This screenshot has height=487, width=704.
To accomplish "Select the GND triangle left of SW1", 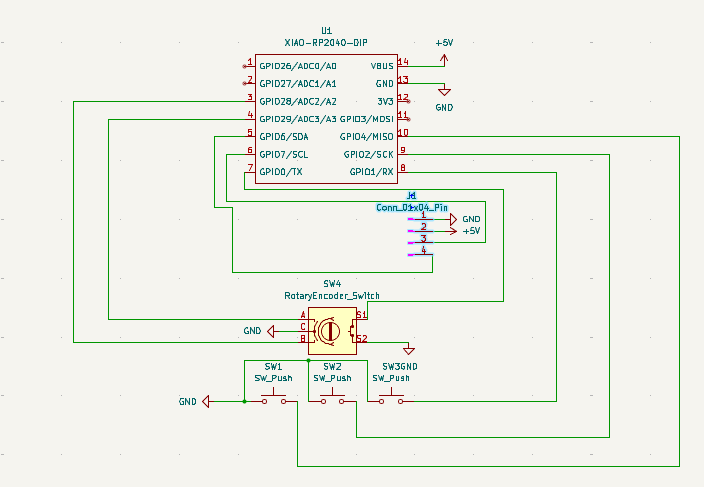I will coord(206,401).
